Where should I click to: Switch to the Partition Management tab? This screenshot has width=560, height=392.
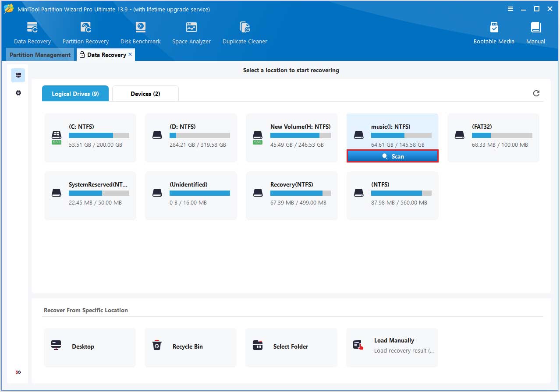pos(40,55)
